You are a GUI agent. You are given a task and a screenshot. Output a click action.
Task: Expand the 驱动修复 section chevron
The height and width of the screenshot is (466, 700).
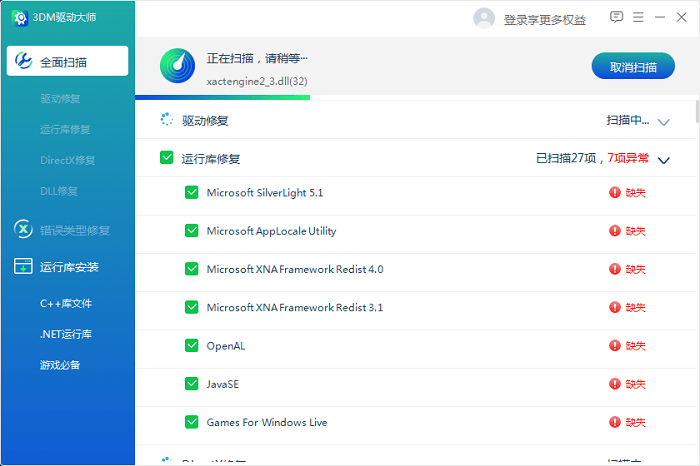[x=664, y=122]
